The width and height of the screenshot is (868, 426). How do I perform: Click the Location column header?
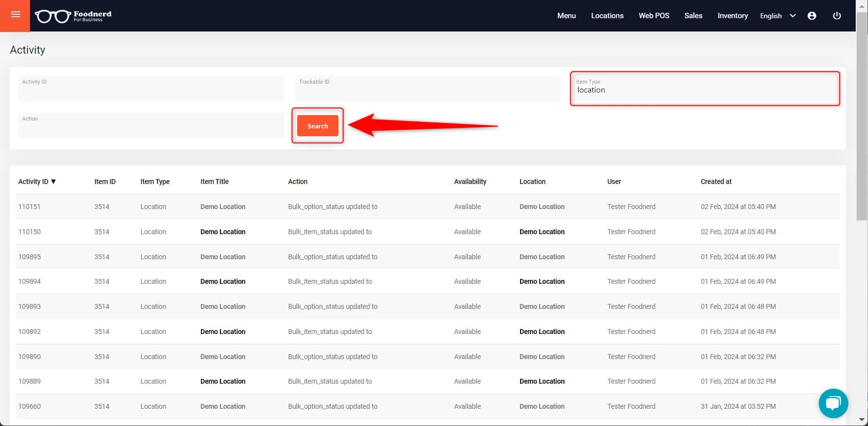pyautogui.click(x=532, y=182)
